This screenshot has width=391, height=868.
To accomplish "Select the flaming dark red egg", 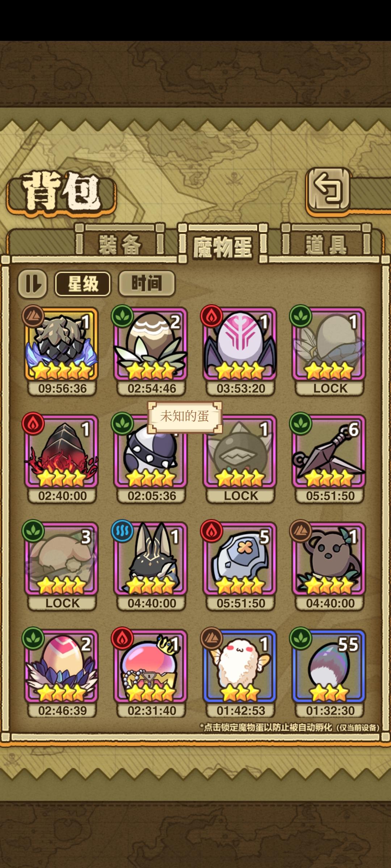I will pos(62,451).
